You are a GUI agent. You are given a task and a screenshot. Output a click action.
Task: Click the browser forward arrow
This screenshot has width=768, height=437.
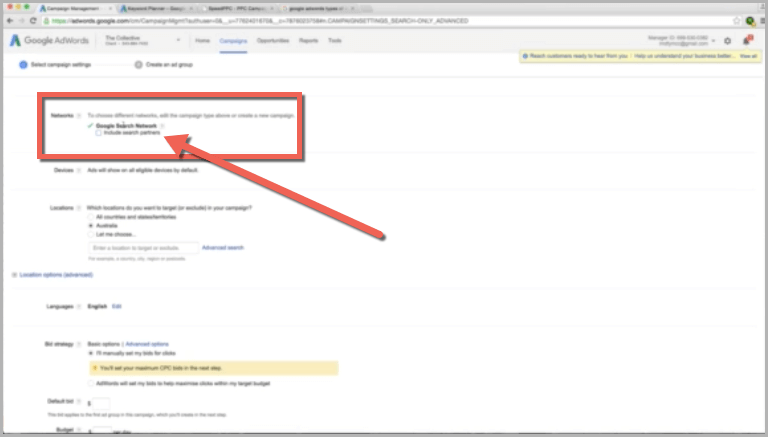coord(22,21)
